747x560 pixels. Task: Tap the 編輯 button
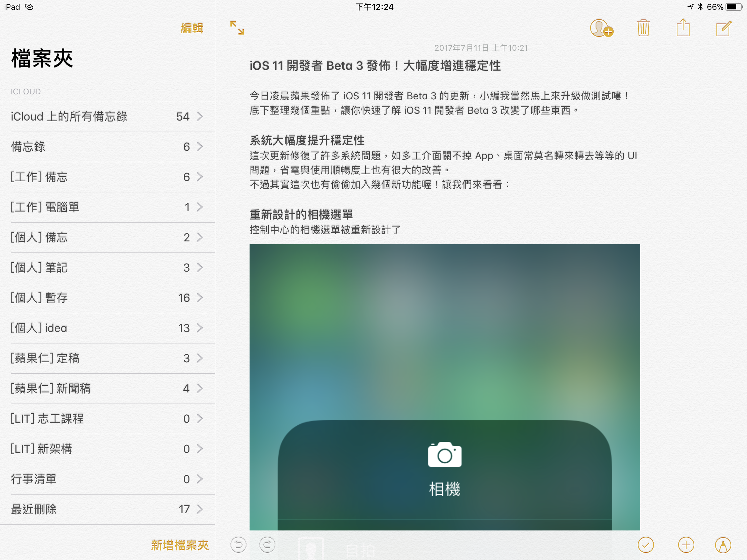(x=192, y=28)
